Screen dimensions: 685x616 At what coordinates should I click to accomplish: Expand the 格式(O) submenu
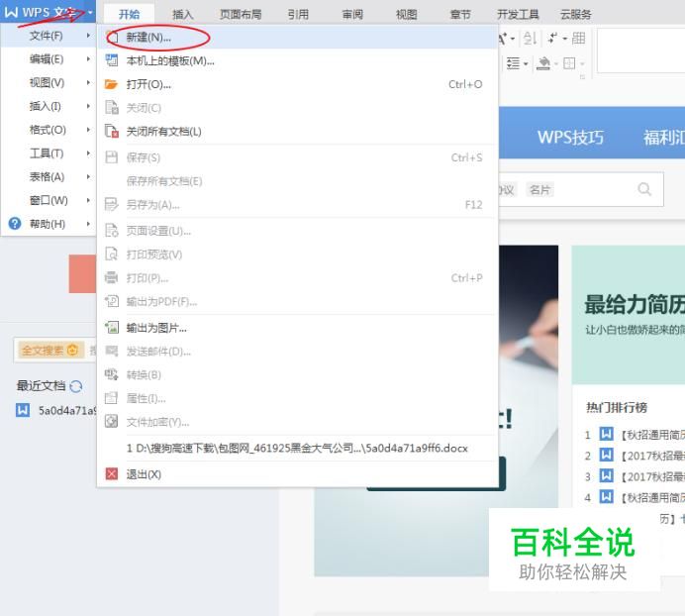(x=88, y=130)
